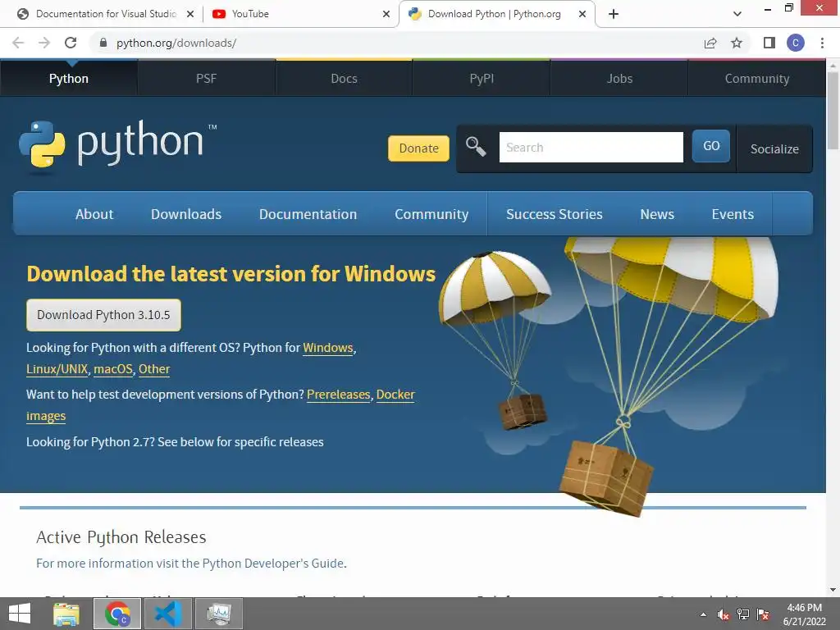Open the tab search chevron
Viewport: 840px width, 630px height.
(737, 14)
